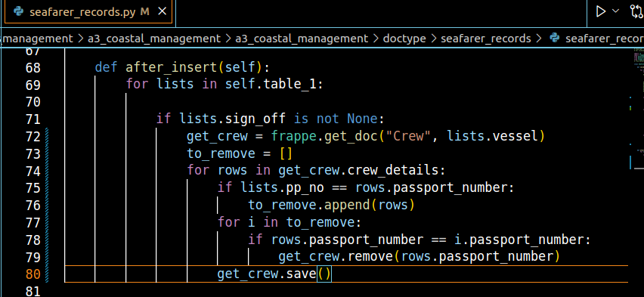Click to_remove.append(rows) statement
This screenshot has width=644, height=297.
point(331,205)
